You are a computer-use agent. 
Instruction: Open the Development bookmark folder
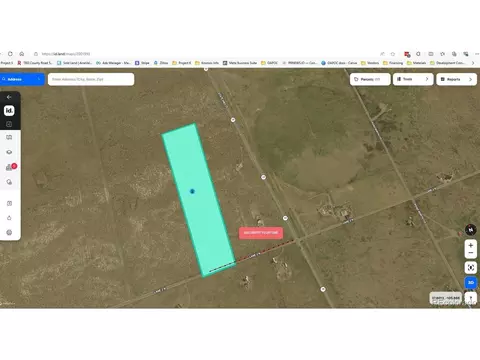point(447,63)
